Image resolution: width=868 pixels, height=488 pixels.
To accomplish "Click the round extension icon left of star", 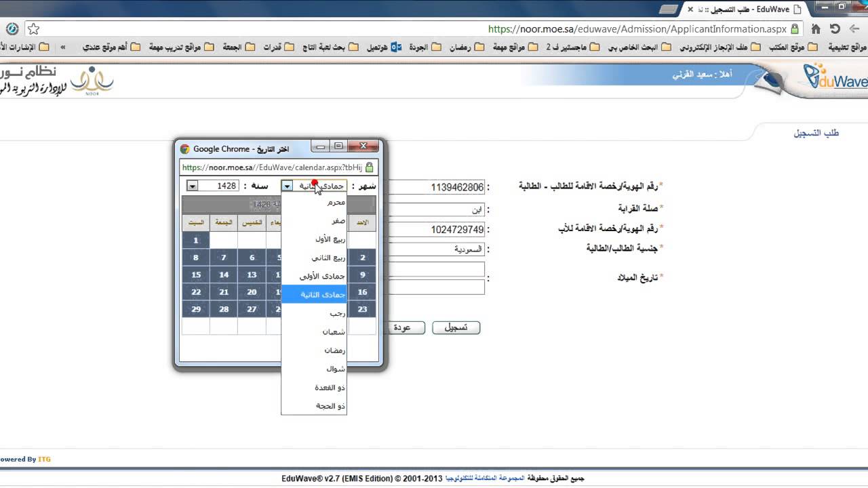I will [12, 29].
